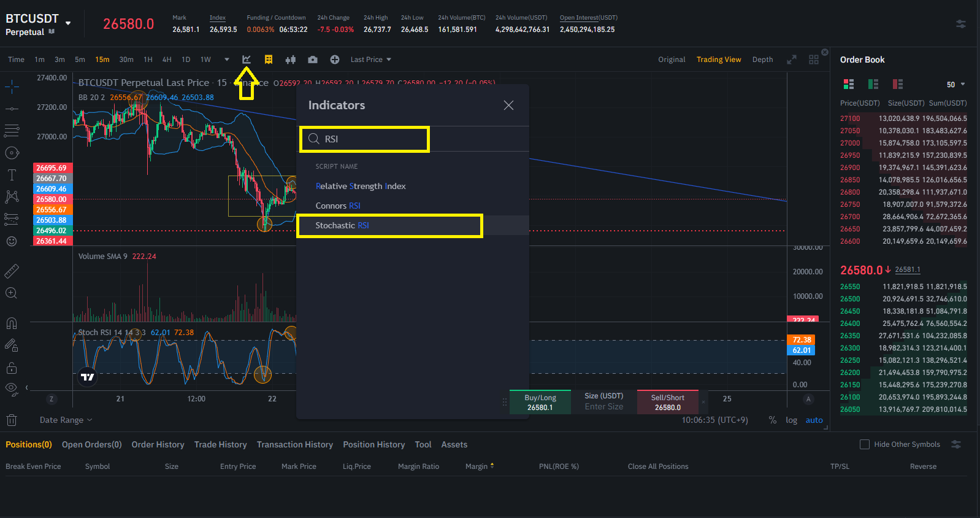Screen dimensions: 980x518
Task: Click Close All Positions
Action: pyautogui.click(x=658, y=466)
